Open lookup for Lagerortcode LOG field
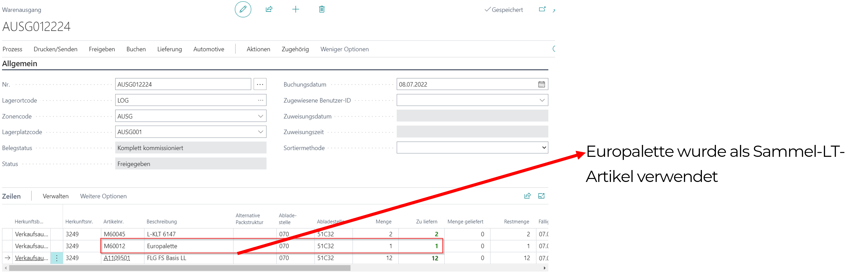The height and width of the screenshot is (276, 868). [x=261, y=100]
